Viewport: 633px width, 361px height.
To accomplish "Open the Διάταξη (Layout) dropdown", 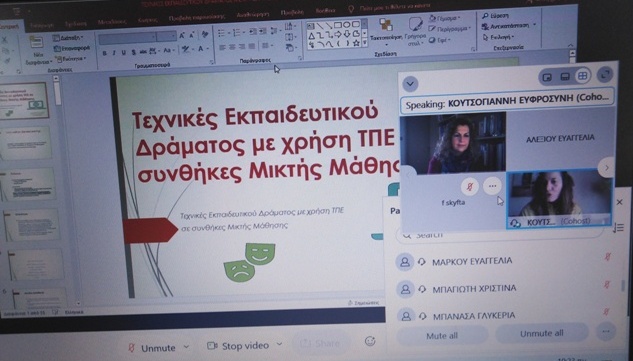I will [x=68, y=38].
